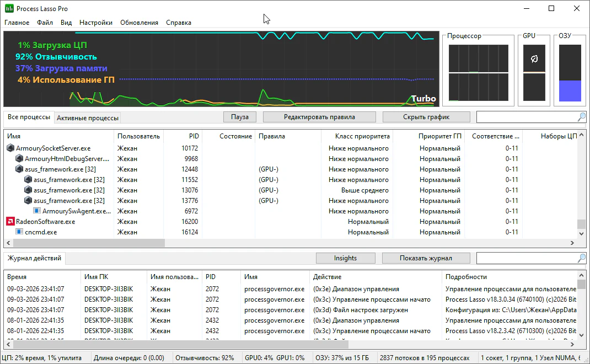
Task: Click the process search magnifier icon
Action: pos(581,117)
